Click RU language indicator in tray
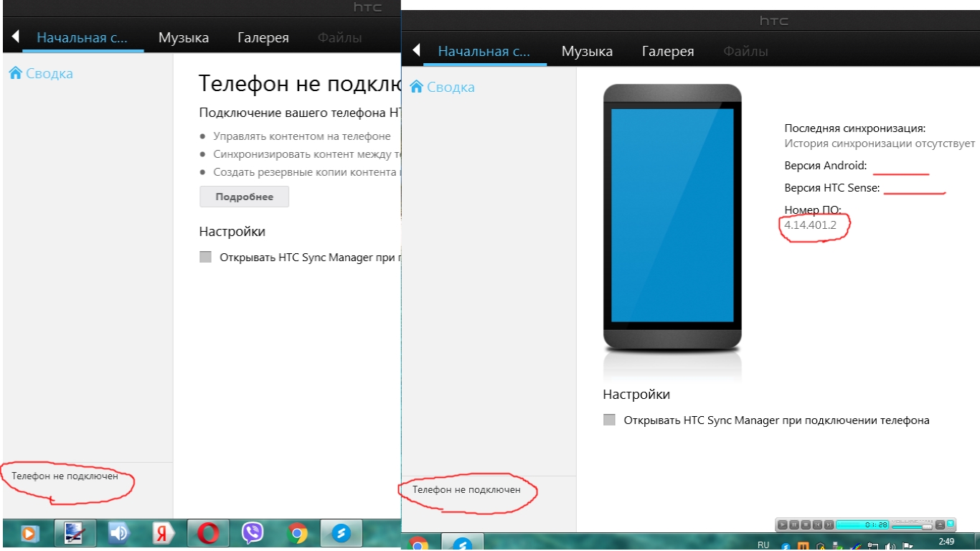The height and width of the screenshot is (551, 980). pyautogui.click(x=763, y=545)
